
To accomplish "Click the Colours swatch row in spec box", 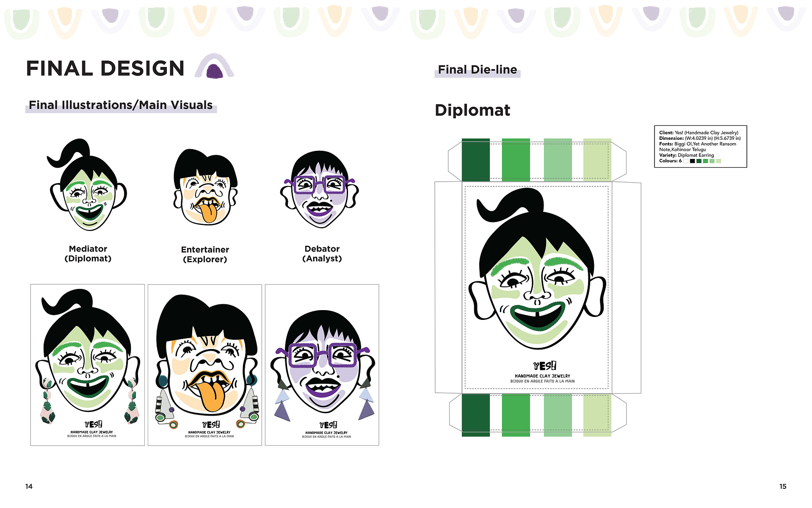I will (690, 161).
